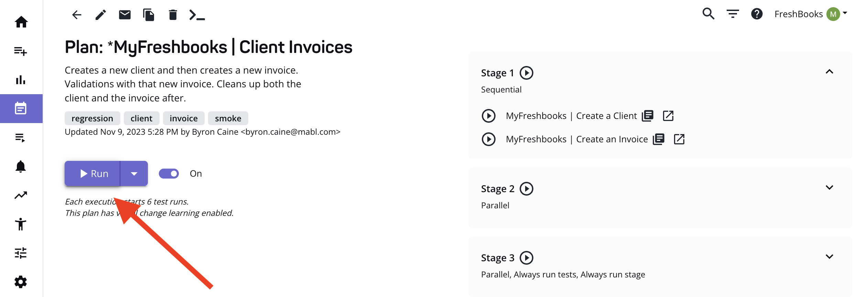Click the Stage 1 heading text
Image resolution: width=868 pixels, height=297 pixels.
coord(498,73)
